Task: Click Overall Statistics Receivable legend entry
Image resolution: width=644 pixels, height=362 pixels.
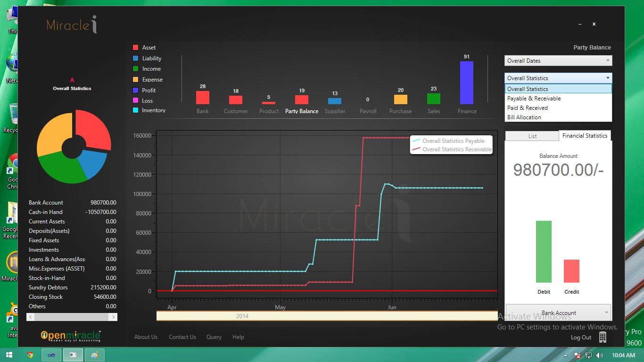Action: (x=452, y=149)
